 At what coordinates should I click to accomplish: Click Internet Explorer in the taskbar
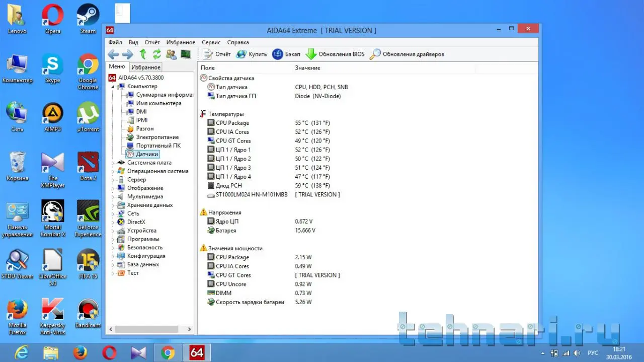(x=22, y=353)
